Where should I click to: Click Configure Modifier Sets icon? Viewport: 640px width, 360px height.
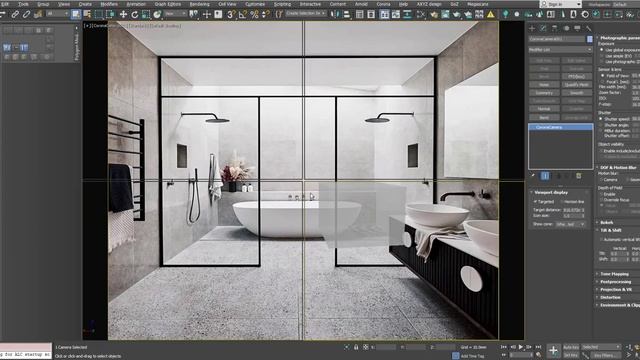(579, 176)
